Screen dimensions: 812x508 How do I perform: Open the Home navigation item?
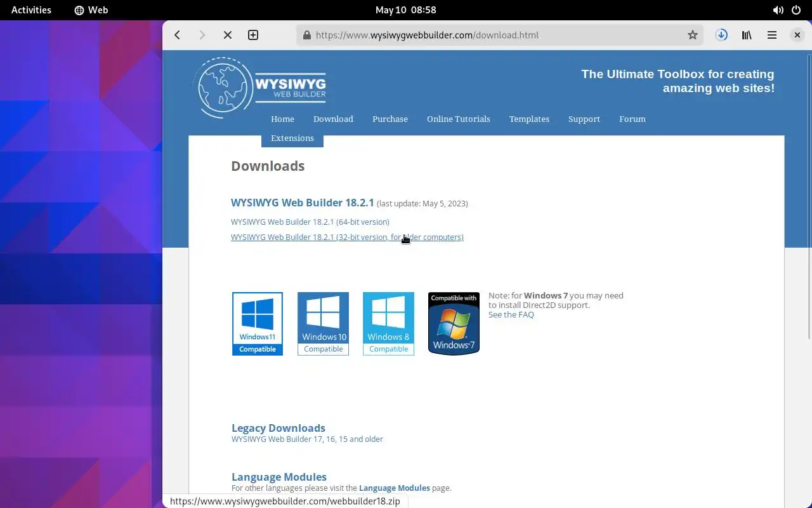click(x=282, y=119)
